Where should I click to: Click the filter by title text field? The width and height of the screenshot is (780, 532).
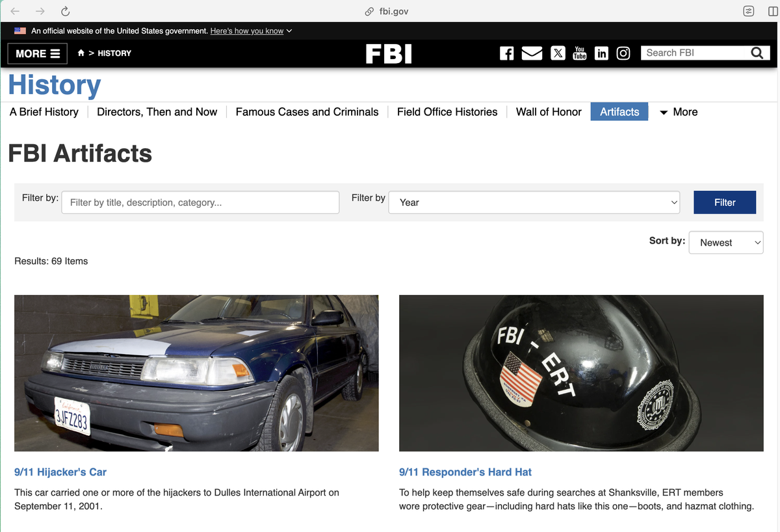[x=200, y=203]
